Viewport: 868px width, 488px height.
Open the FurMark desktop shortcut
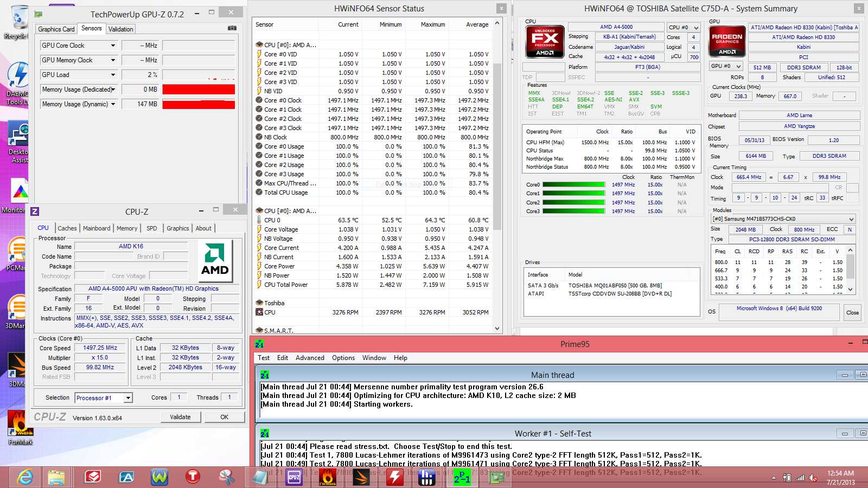pos(20,427)
